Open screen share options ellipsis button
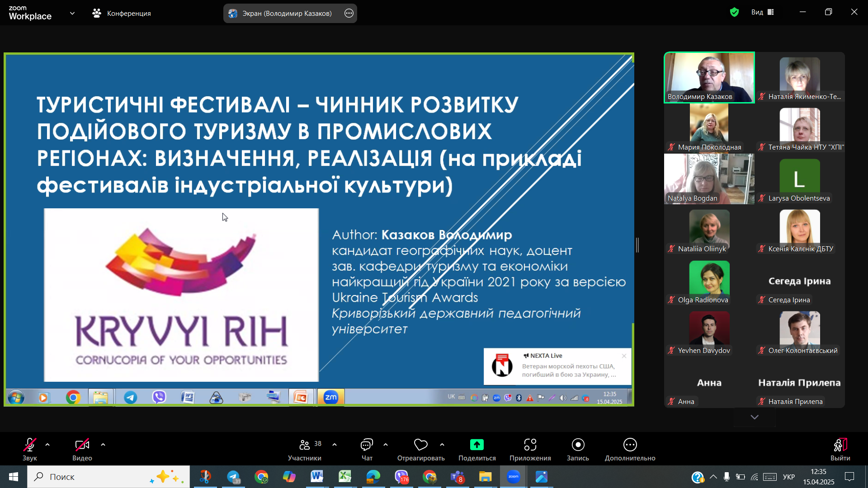 (349, 13)
